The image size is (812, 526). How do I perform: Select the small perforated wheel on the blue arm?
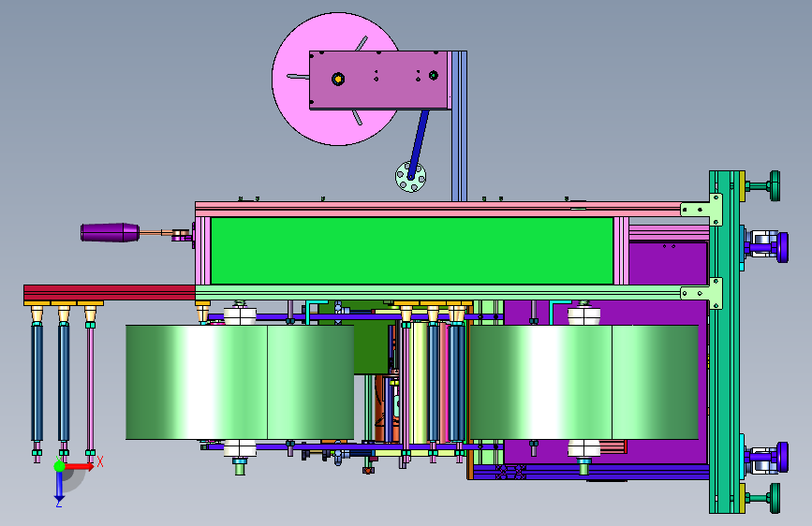pyautogui.click(x=410, y=177)
